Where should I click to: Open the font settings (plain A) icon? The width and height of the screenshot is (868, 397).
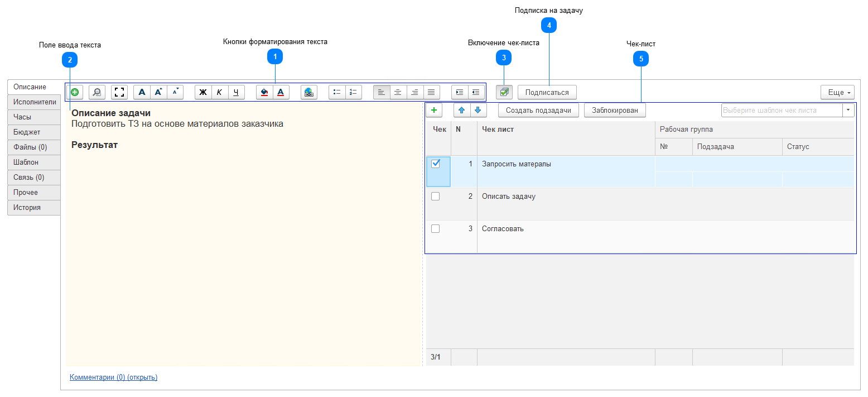pos(142,92)
